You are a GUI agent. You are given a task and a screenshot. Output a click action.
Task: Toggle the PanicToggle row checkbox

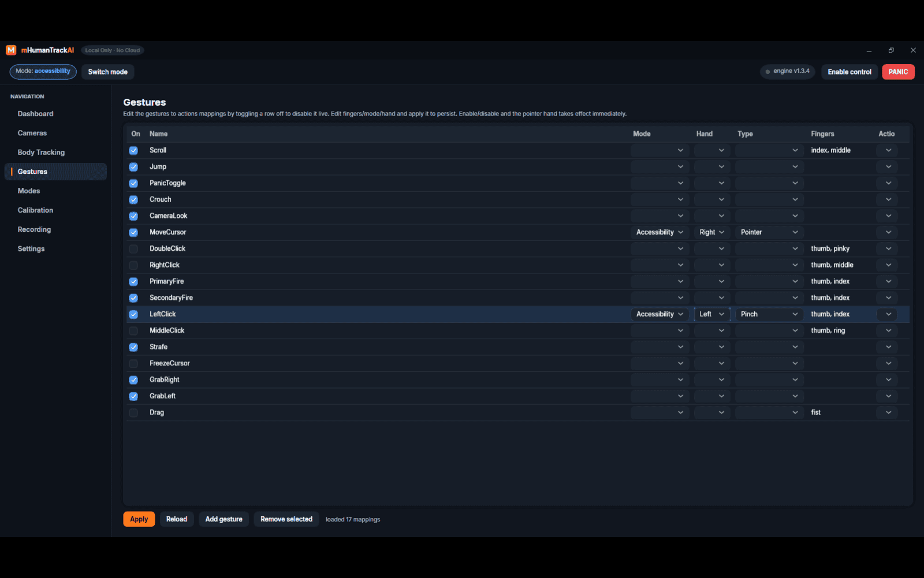coord(133,183)
